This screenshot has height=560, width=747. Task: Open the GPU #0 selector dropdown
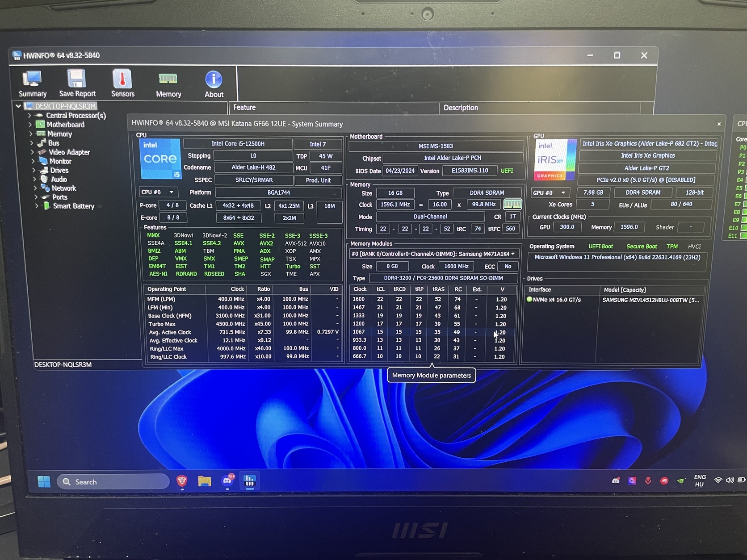[550, 193]
